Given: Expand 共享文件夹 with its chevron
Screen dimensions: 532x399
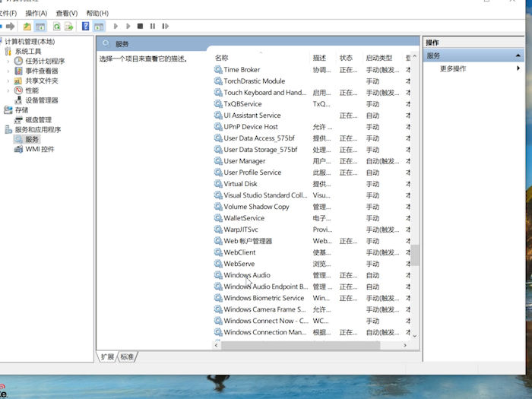Looking at the screenshot, I should click(8, 81).
